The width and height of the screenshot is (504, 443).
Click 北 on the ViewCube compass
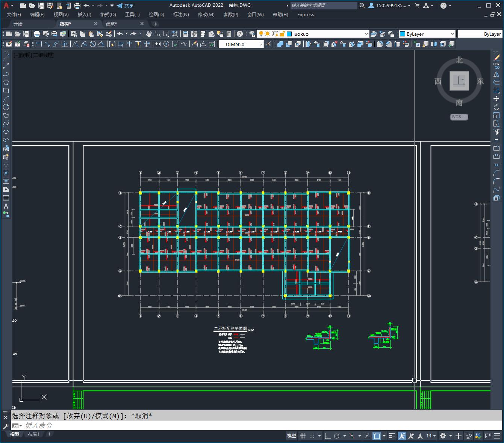tap(459, 60)
